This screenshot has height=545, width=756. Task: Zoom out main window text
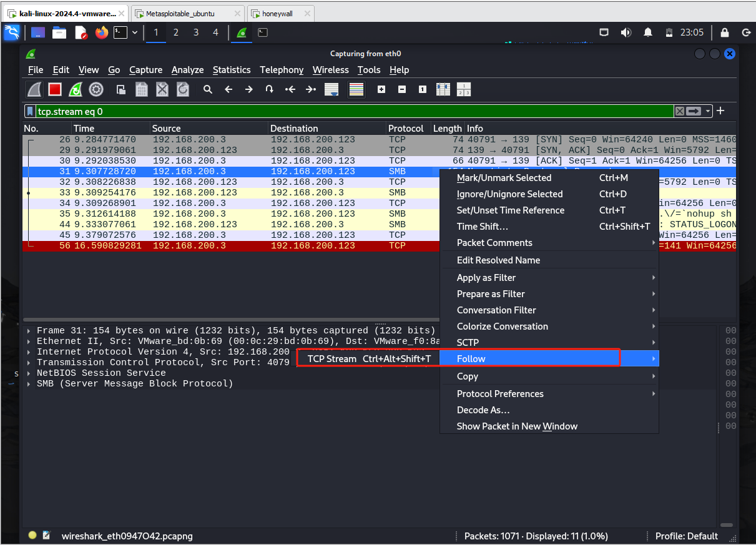402,89
